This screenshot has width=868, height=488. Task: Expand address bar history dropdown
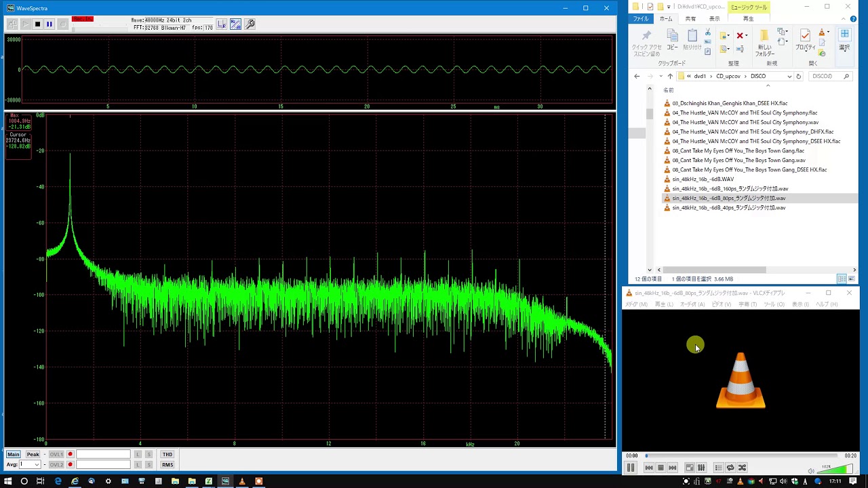[x=789, y=76]
